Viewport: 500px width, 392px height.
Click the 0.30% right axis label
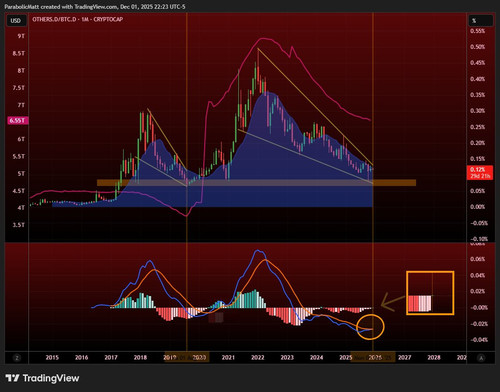pyautogui.click(x=477, y=111)
